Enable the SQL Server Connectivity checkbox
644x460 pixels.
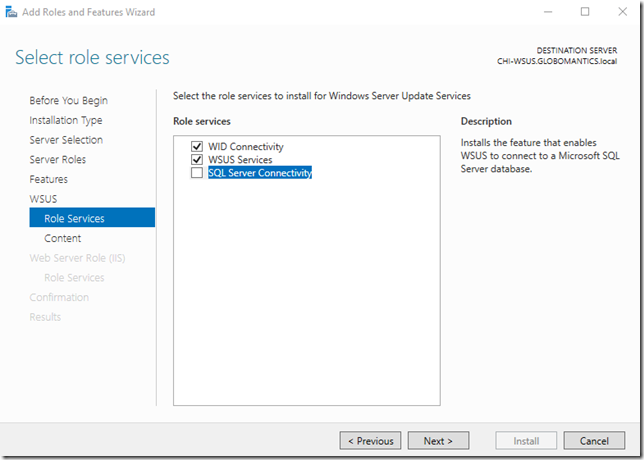point(197,172)
